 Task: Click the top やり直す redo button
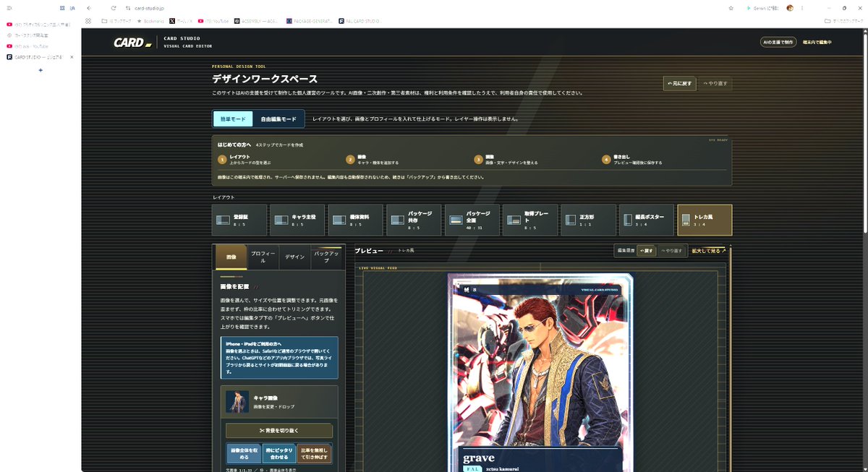pos(715,83)
